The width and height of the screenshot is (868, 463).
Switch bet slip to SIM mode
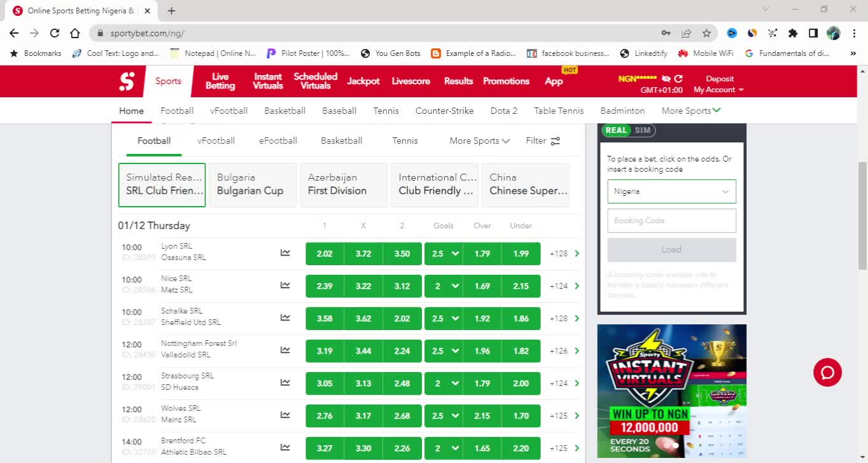(x=643, y=130)
